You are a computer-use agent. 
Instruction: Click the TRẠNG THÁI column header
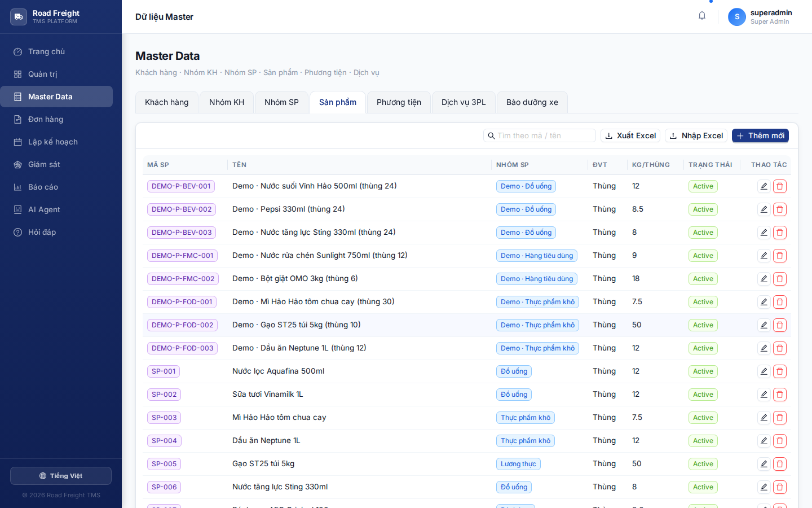[x=710, y=165]
